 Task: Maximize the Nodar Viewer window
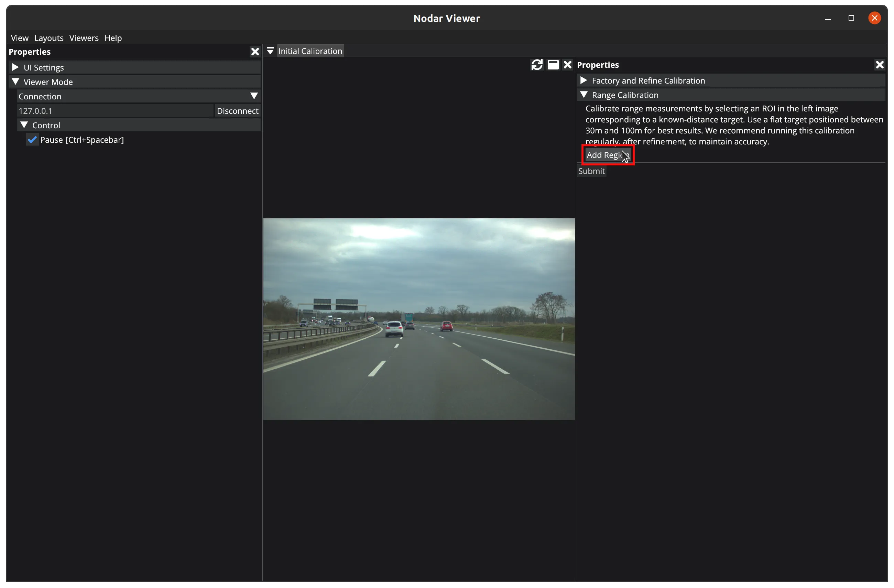point(851,18)
